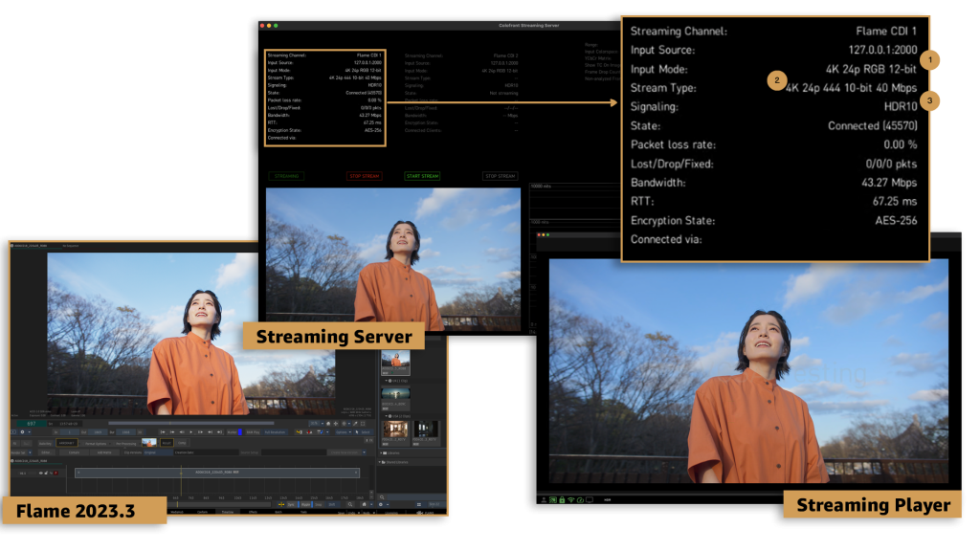
Task: Toggle the eye visibility icon on the timeline track
Action: coord(41,473)
